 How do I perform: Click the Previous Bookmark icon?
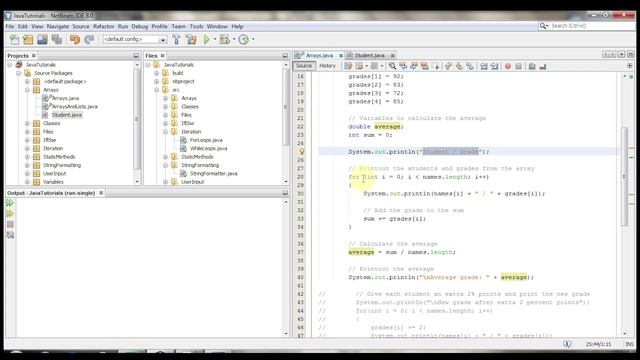(449, 66)
